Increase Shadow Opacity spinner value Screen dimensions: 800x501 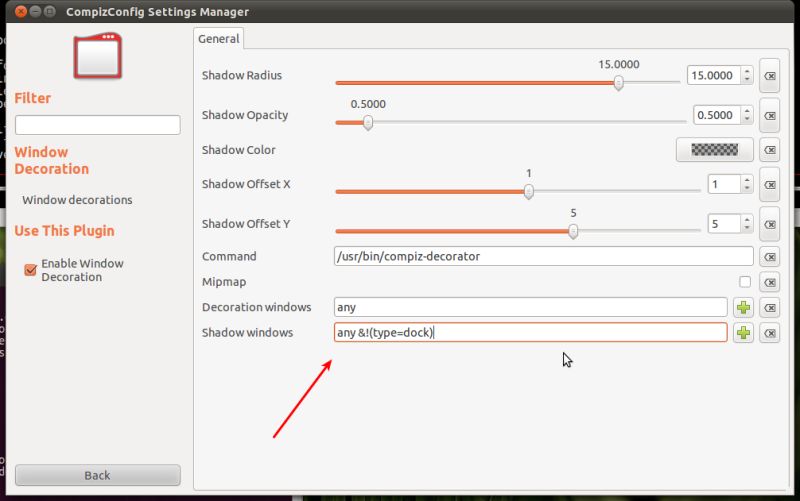coord(747,111)
